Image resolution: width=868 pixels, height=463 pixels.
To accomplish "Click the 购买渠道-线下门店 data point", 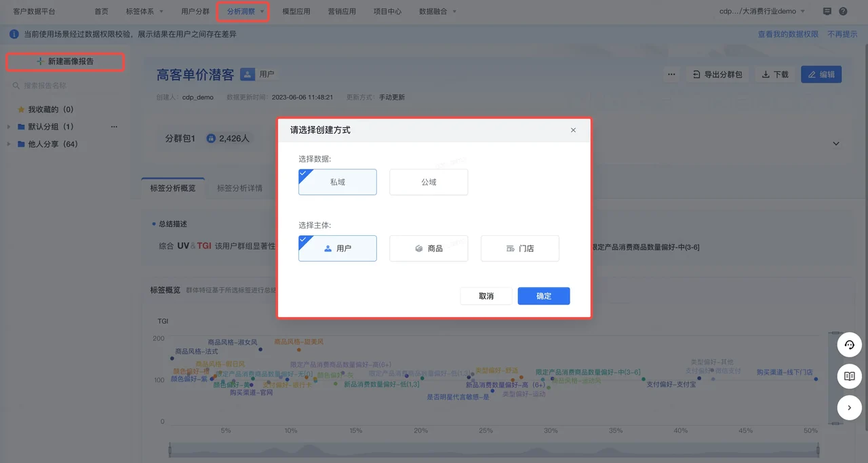I will pyautogui.click(x=816, y=379).
